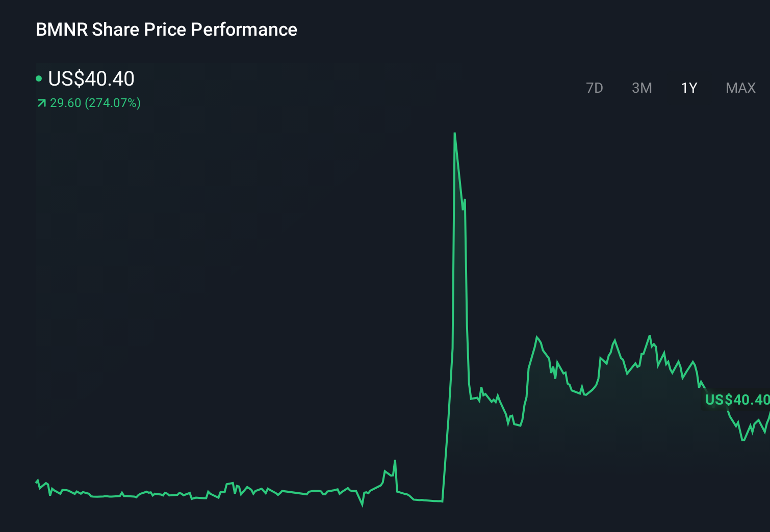Viewport: 770px width, 532px height.
Task: Click the US$40.40 label on the chart
Action: tap(737, 400)
